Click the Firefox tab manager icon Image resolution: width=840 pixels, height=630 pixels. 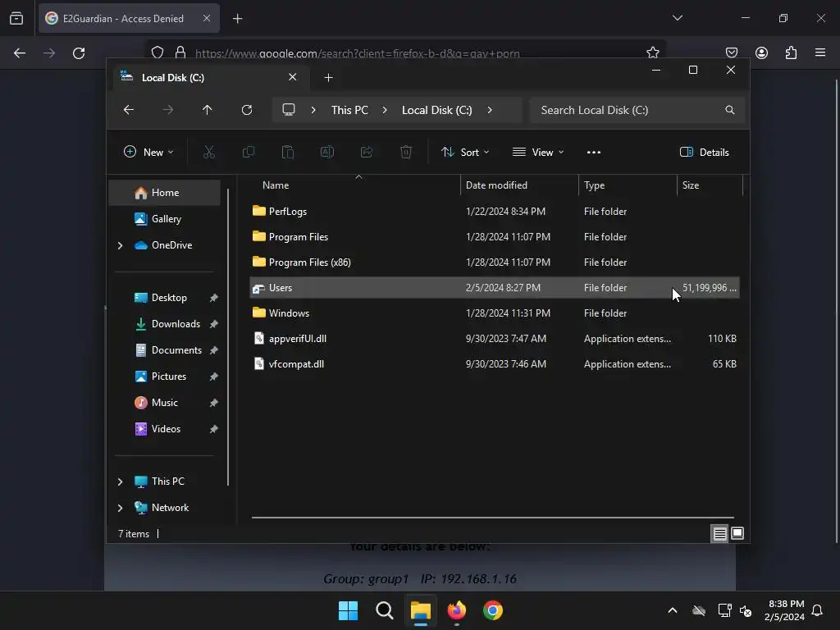click(16, 18)
